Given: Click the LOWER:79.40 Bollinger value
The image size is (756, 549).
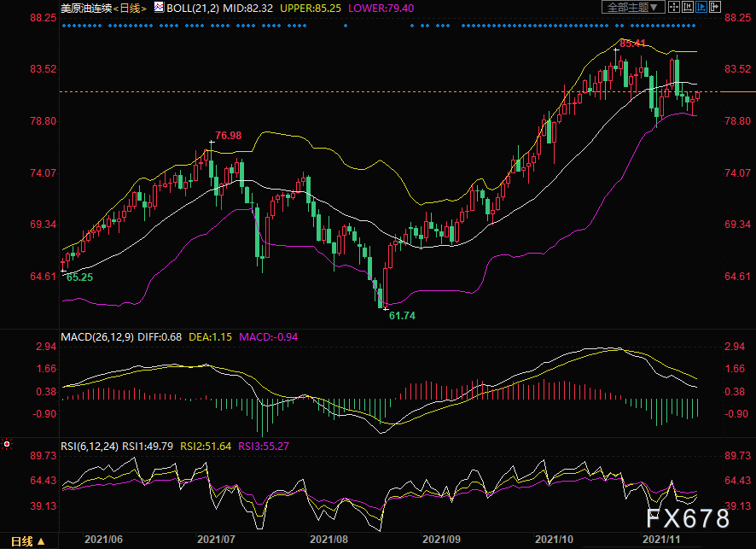Looking at the screenshot, I should click(381, 9).
